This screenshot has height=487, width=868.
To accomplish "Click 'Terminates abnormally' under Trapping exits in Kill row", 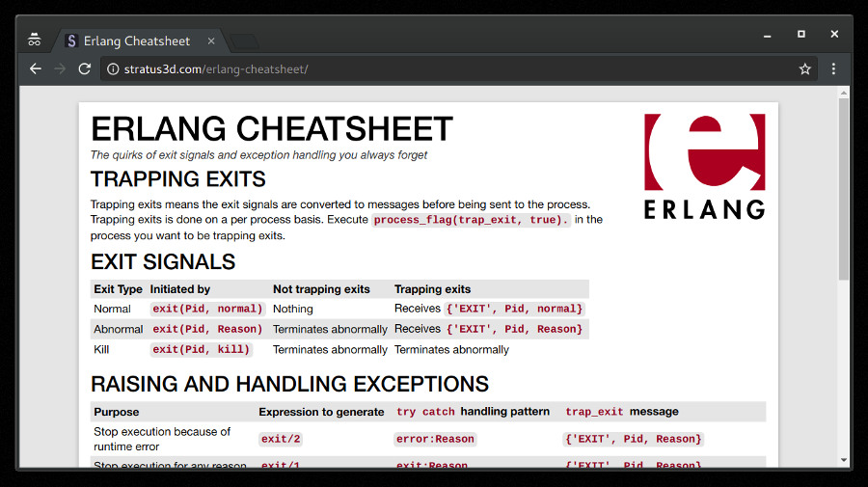I will pos(451,350).
